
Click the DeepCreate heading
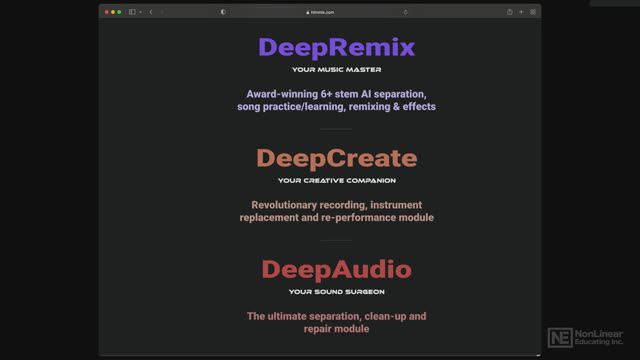337,158
